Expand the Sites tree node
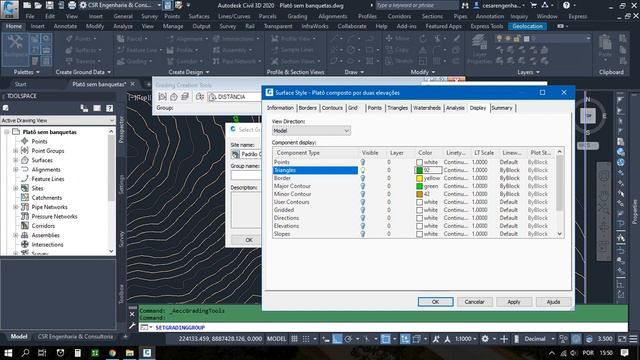Screen dimensions: 640x360 click(x=16, y=188)
